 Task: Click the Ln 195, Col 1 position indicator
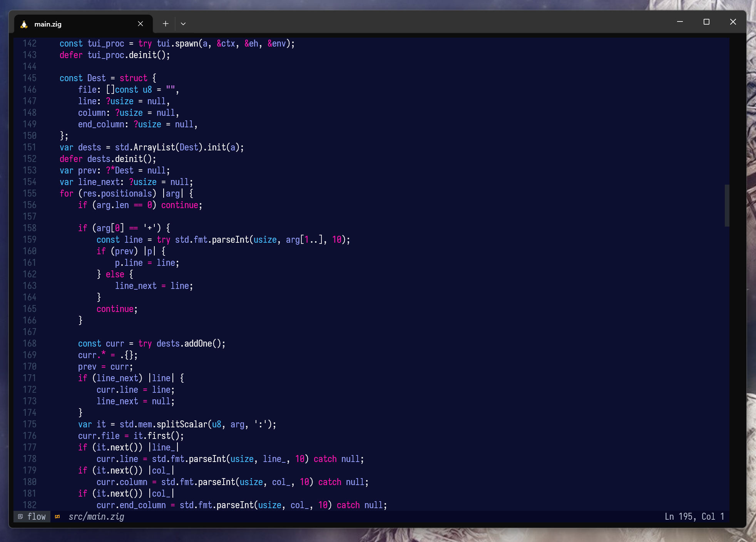pos(694,517)
